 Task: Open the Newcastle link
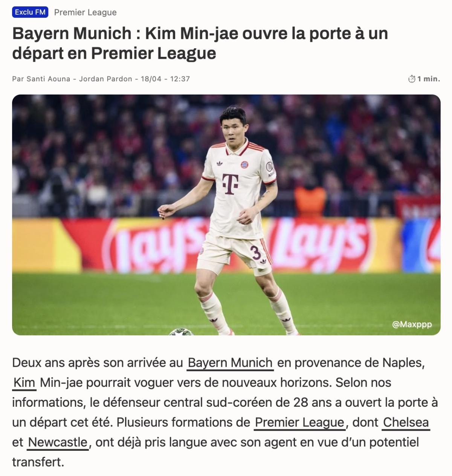tap(58, 442)
